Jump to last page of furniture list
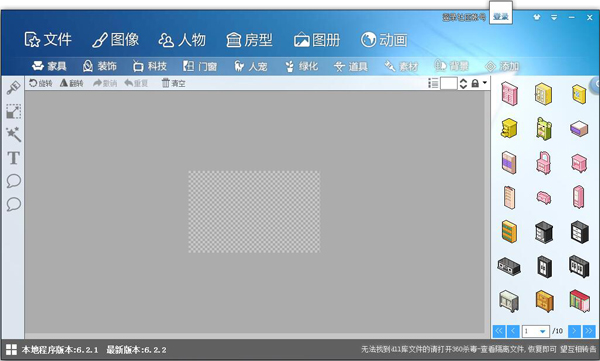 click(589, 331)
